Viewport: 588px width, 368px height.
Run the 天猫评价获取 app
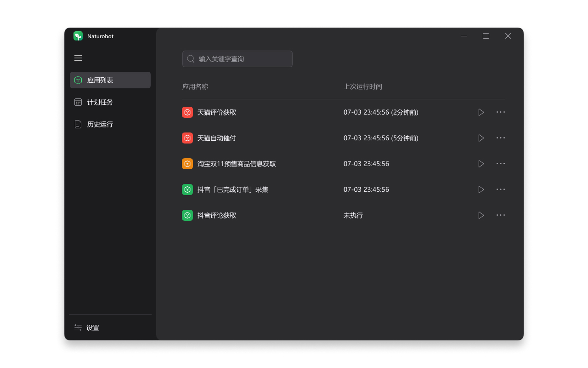click(x=481, y=112)
